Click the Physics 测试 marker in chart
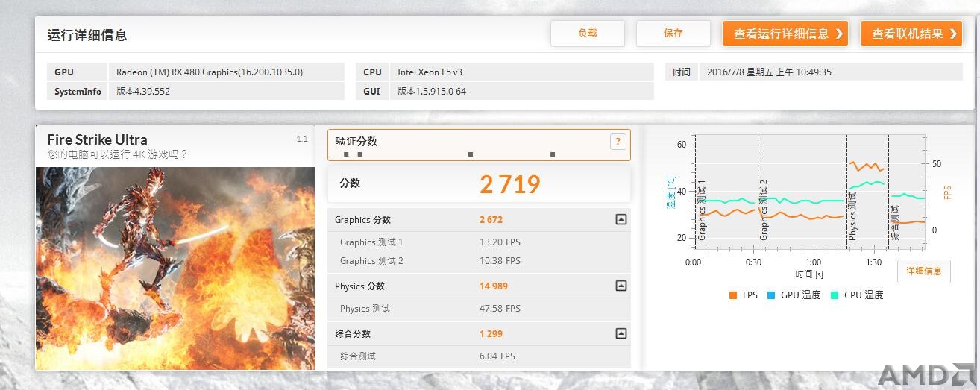 point(852,216)
